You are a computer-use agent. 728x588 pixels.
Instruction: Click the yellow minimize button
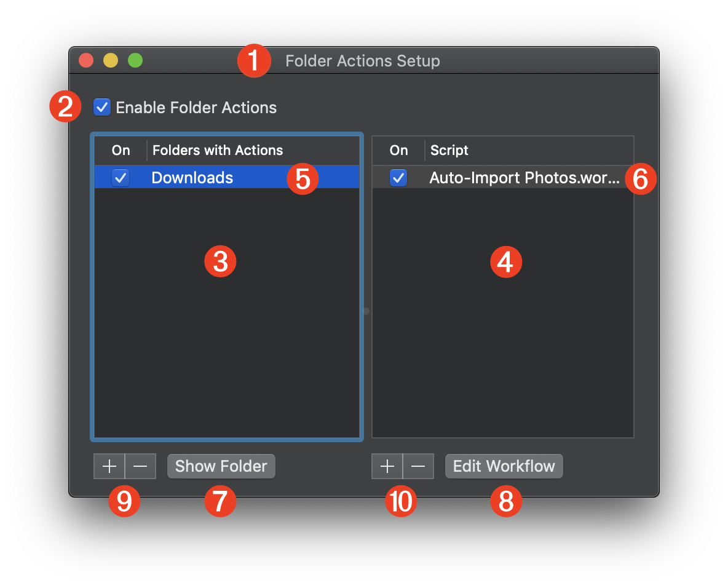110,60
